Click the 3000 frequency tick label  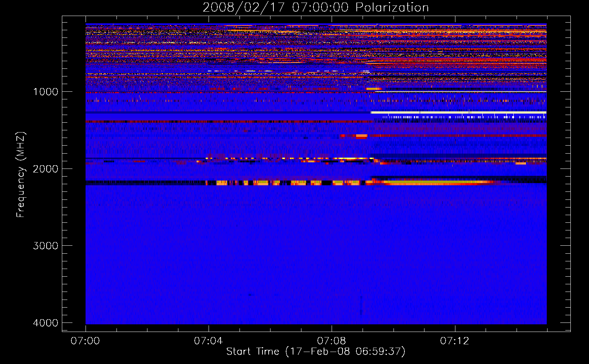(x=46, y=246)
